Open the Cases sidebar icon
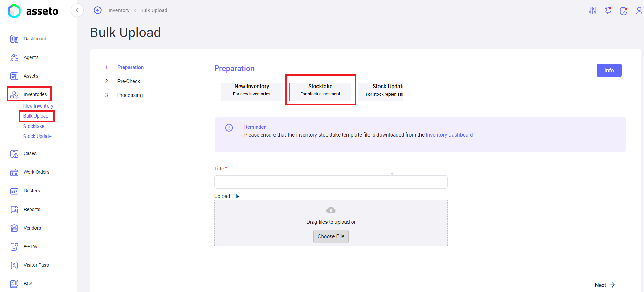 [14, 154]
